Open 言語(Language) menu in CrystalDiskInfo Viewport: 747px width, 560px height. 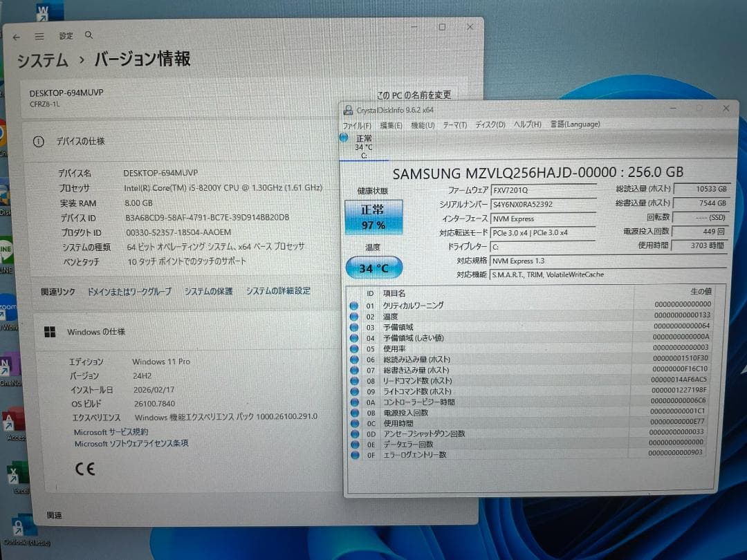(575, 124)
